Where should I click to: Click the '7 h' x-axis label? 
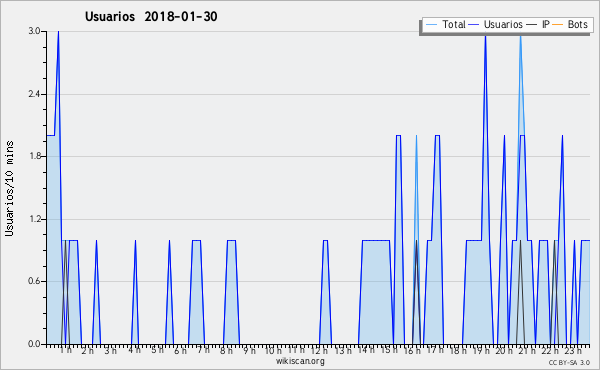tap(204, 350)
